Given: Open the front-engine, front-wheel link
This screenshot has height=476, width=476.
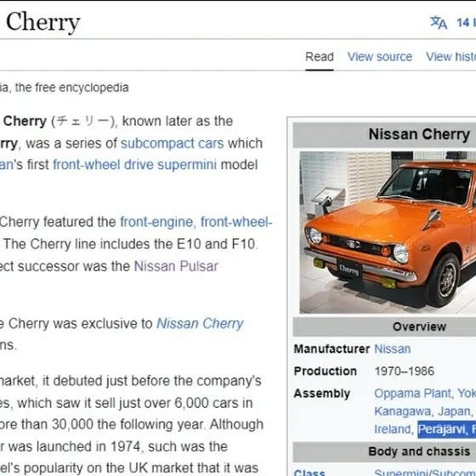Looking at the screenshot, I should tap(196, 222).
